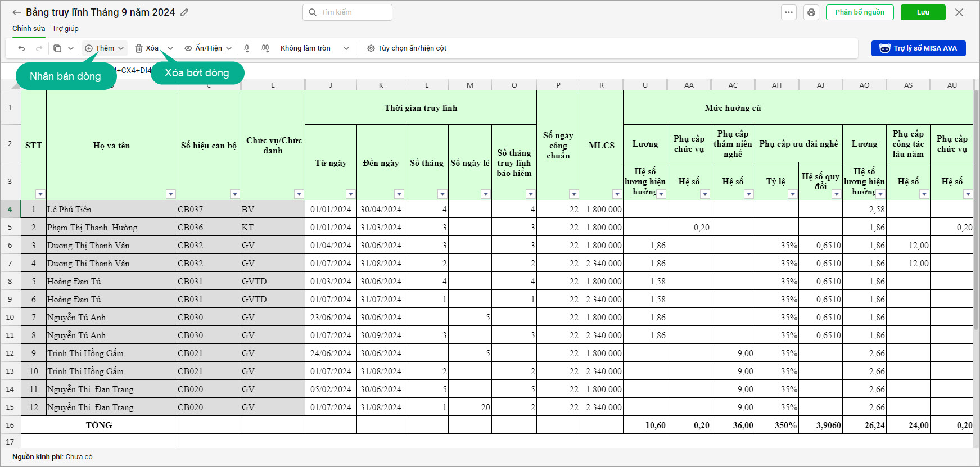Click the undo arrow in toolbar
Image resolution: width=980 pixels, height=467 pixels.
coord(21,48)
